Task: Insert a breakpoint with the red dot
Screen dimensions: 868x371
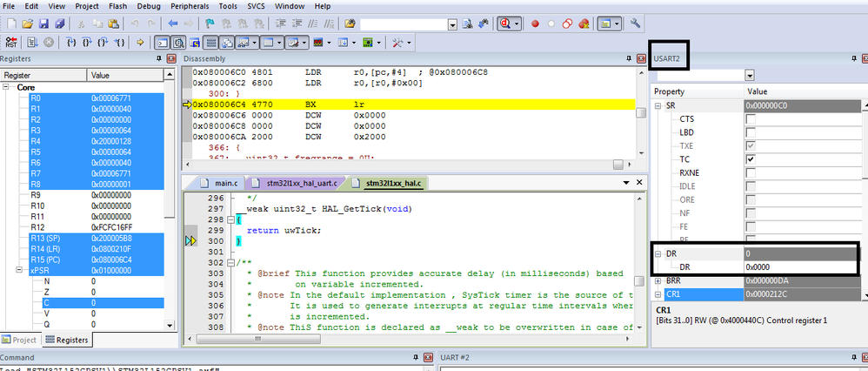Action: [x=535, y=24]
